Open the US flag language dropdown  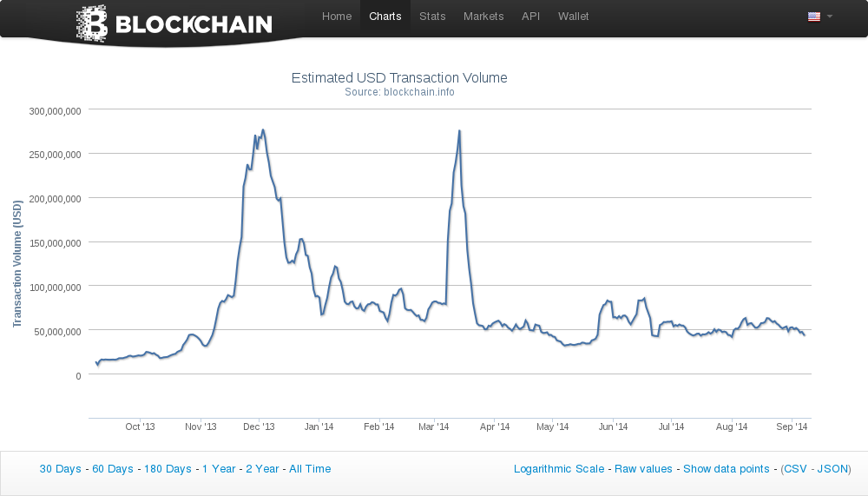click(819, 17)
